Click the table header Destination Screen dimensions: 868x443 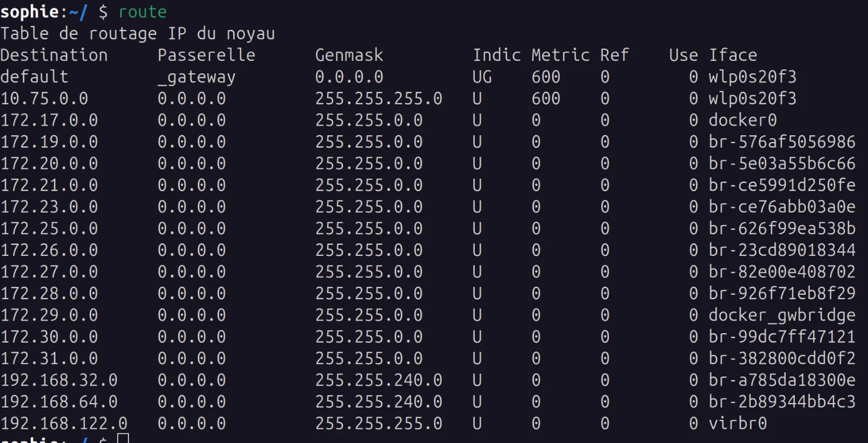coord(53,55)
